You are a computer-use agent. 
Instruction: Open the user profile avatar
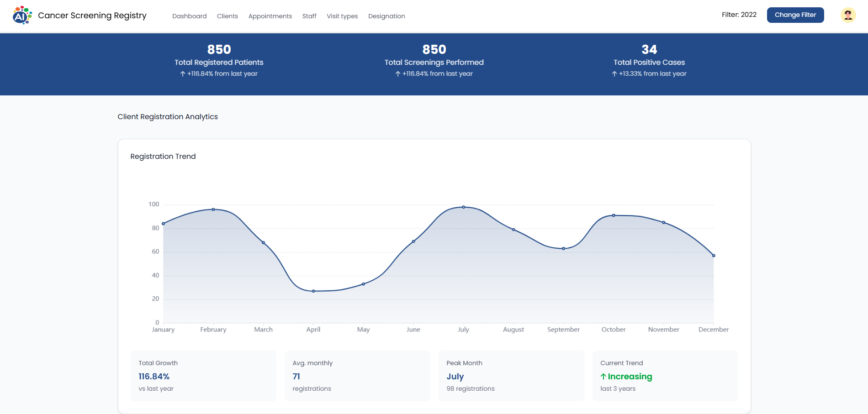click(x=848, y=15)
